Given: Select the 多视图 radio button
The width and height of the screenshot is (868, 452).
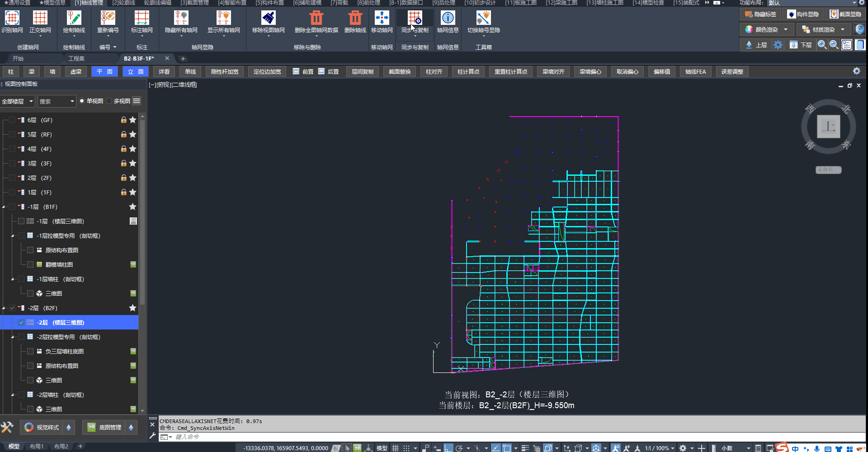Looking at the screenshot, I should 109,101.
